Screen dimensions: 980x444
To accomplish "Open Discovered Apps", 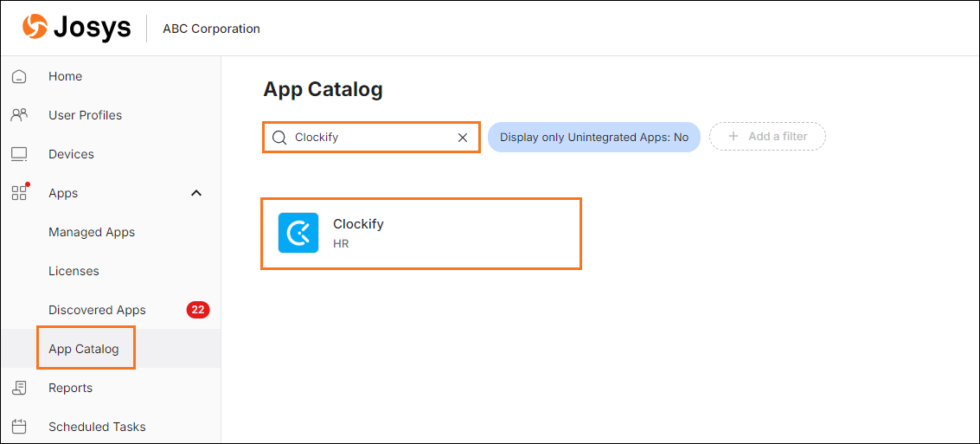I will pos(97,310).
